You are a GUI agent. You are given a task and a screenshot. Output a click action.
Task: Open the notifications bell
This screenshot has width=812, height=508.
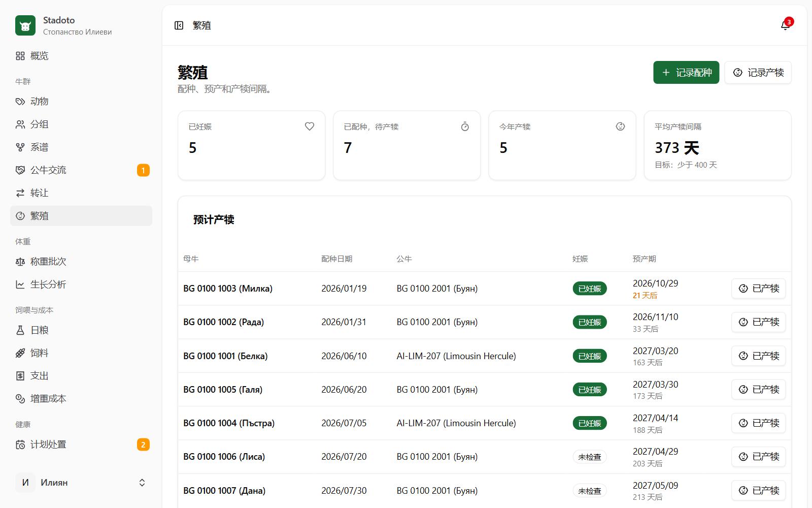[x=785, y=25]
